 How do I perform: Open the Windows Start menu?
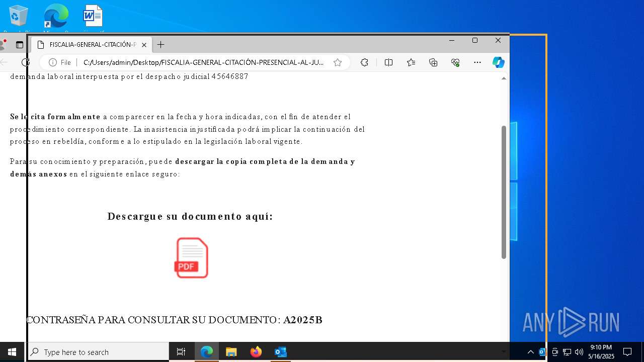[x=12, y=352]
